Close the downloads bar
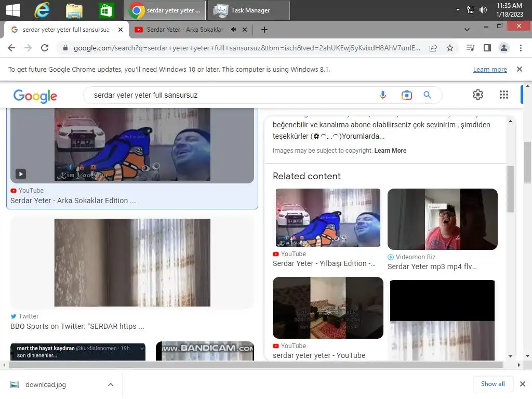The image size is (532, 399). click(x=523, y=384)
